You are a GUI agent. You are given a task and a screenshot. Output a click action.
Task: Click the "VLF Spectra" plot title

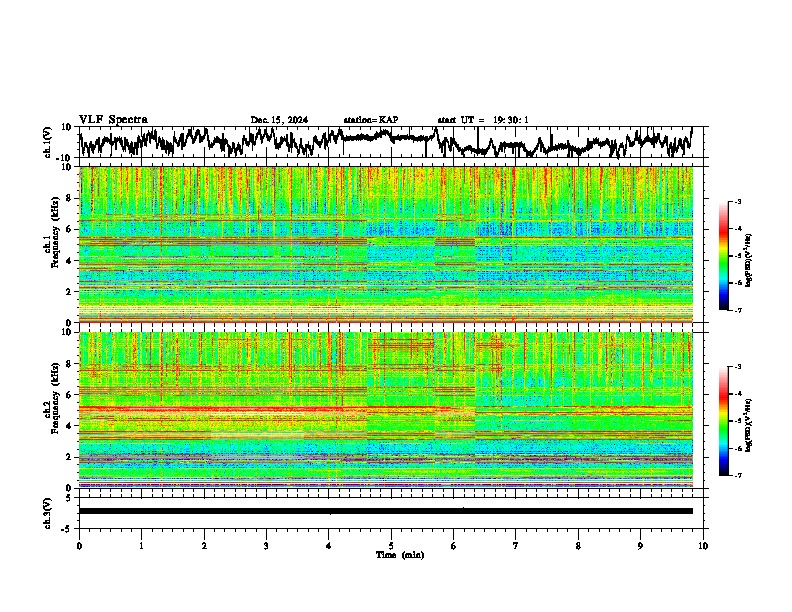point(113,120)
